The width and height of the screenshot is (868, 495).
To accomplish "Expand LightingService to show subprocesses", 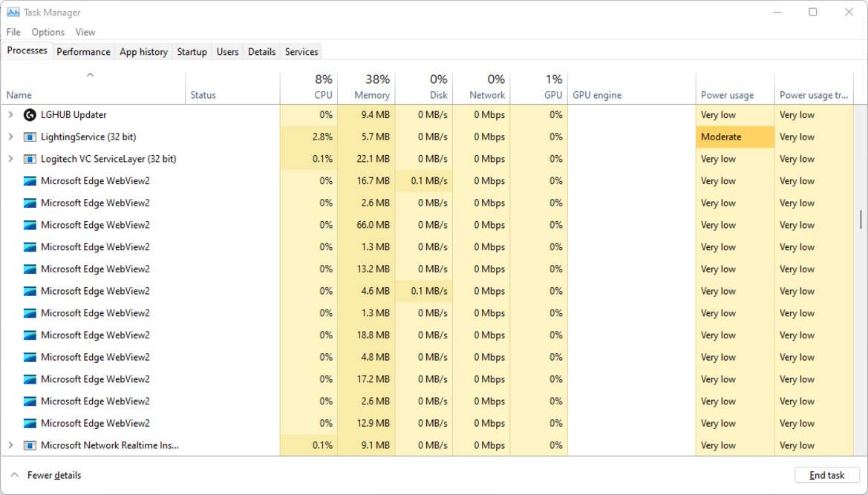I will (x=10, y=137).
